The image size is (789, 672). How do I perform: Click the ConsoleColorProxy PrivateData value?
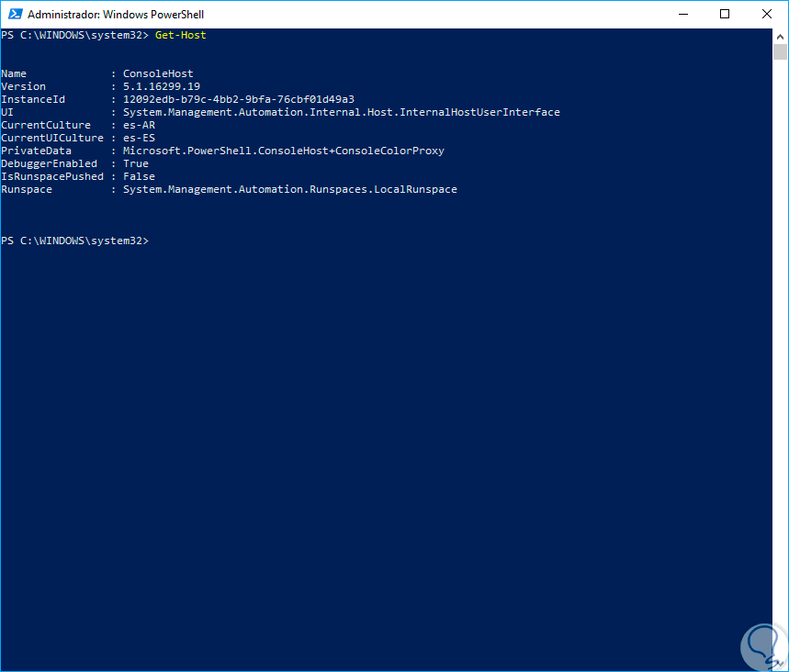click(283, 151)
